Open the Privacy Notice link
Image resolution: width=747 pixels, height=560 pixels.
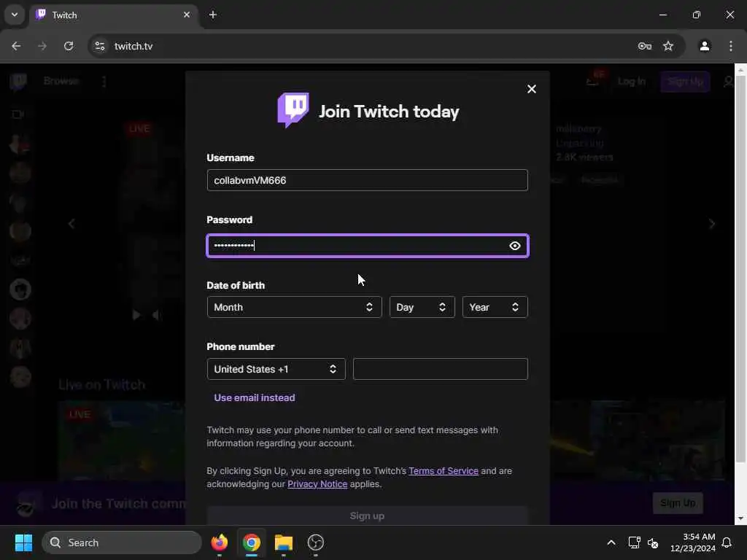(x=317, y=484)
